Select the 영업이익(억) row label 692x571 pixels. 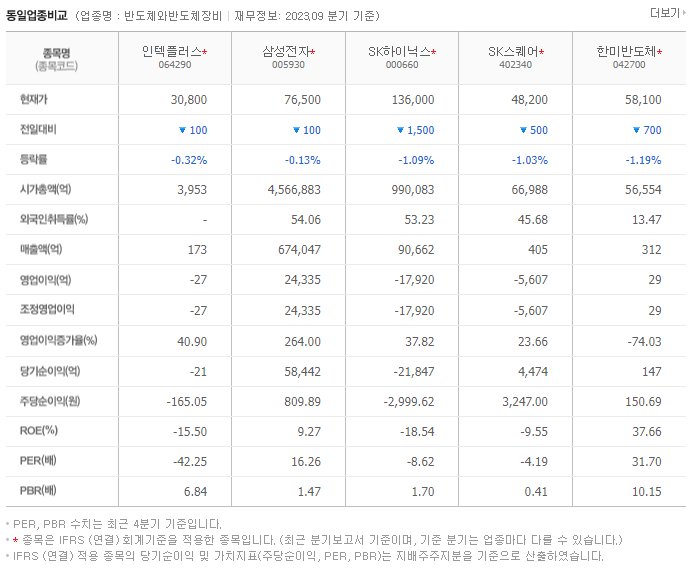point(45,280)
